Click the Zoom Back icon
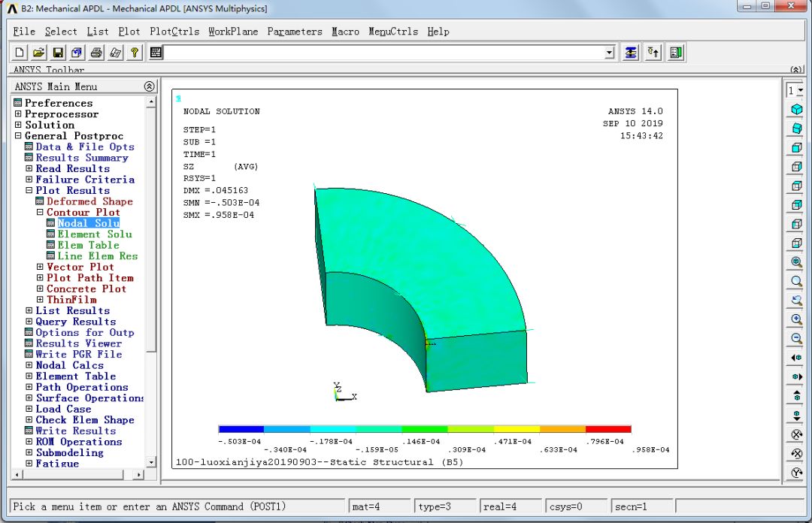This screenshot has height=523, width=812. coord(796,301)
